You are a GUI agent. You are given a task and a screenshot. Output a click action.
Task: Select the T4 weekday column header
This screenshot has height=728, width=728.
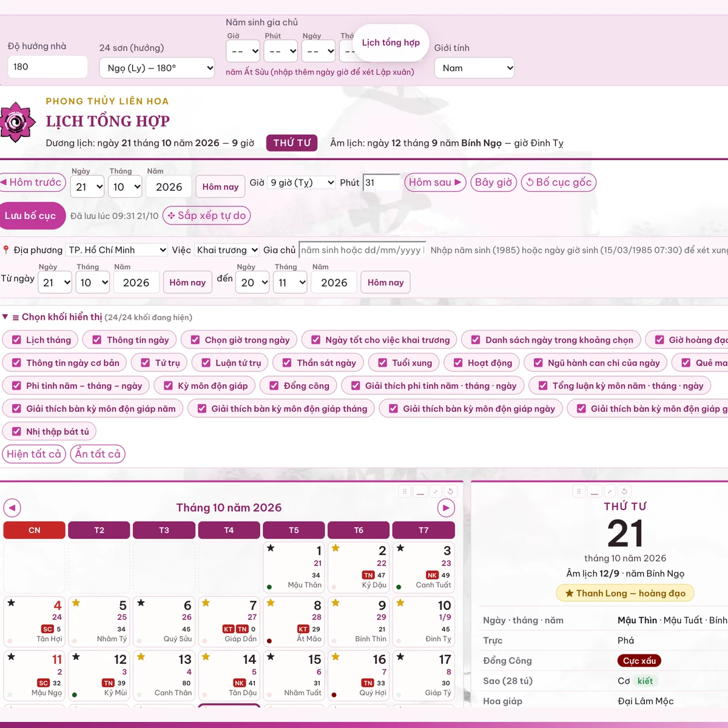point(229,530)
